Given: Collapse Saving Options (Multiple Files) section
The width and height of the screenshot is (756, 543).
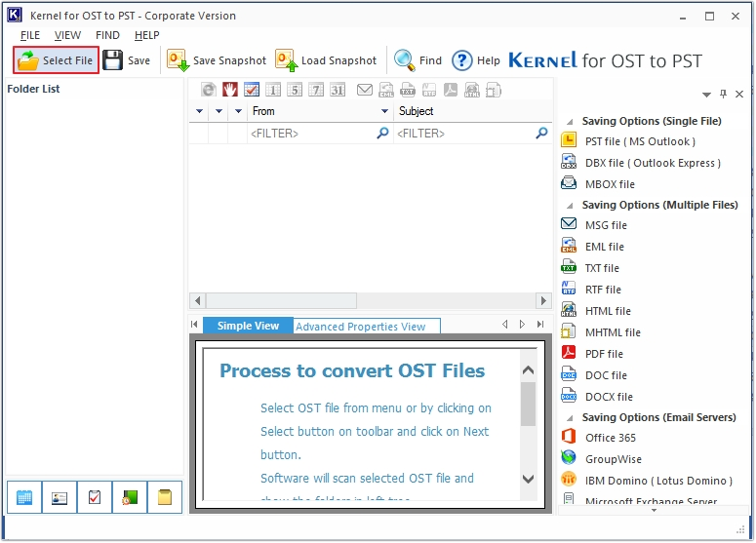Looking at the screenshot, I should pos(570,206).
